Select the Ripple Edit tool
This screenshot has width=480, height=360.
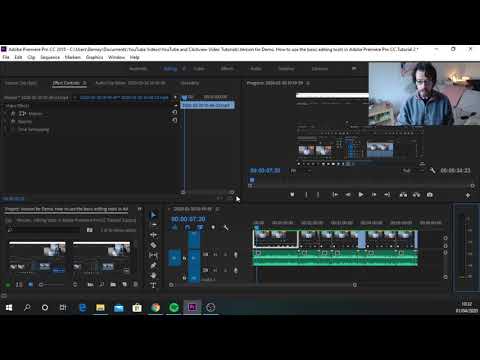click(153, 235)
